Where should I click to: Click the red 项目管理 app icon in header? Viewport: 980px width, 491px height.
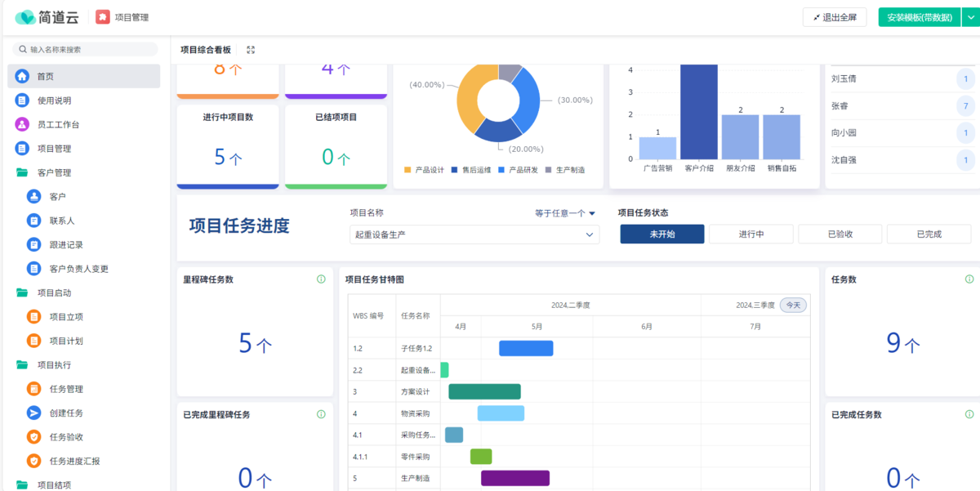(x=103, y=17)
